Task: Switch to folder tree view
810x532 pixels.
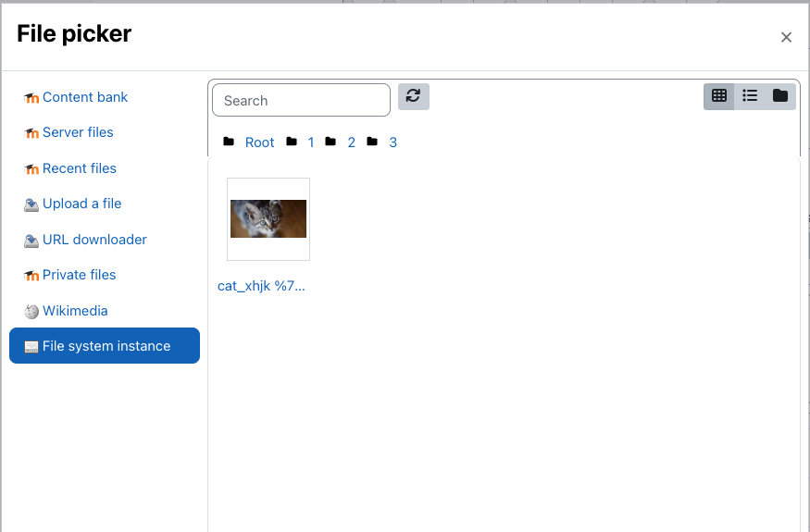Action: pyautogui.click(x=780, y=96)
